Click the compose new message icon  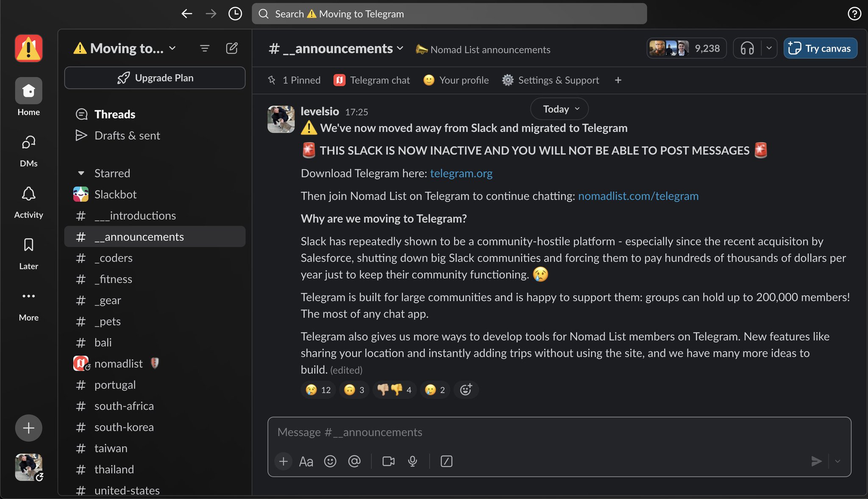(231, 48)
